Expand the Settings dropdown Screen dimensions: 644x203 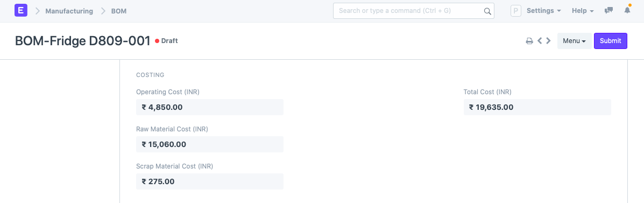[x=544, y=11]
